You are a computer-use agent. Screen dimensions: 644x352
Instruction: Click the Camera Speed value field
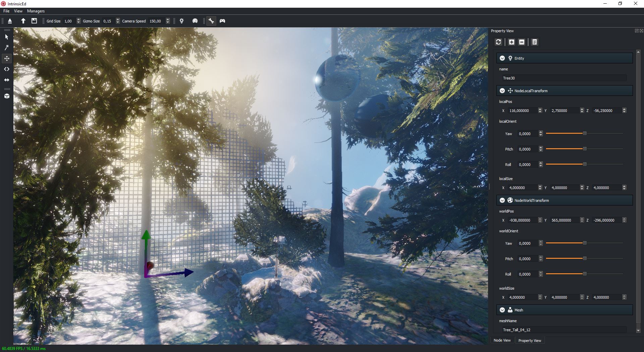pyautogui.click(x=157, y=21)
